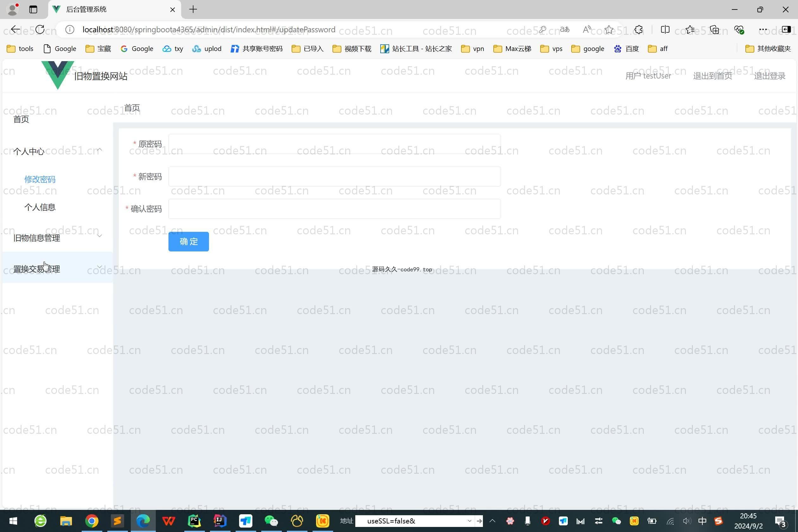This screenshot has width=798, height=532.
Task: Click the 中 input method indicator
Action: point(702,521)
